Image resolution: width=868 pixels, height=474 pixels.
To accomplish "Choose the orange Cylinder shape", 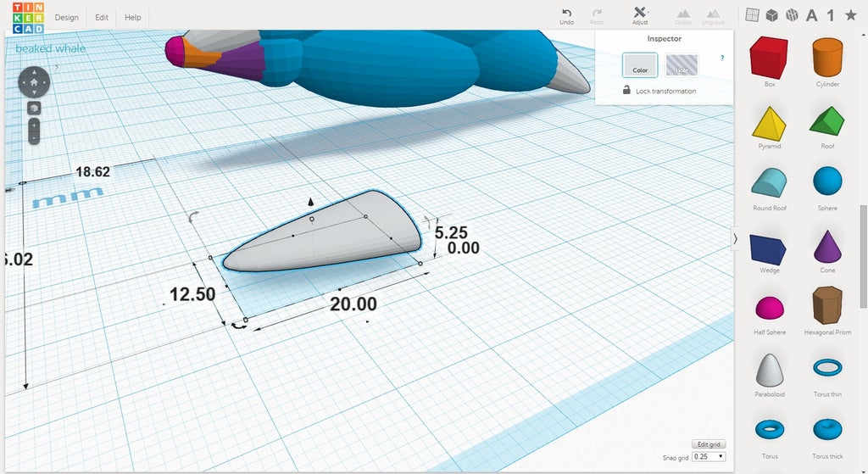I will click(827, 58).
